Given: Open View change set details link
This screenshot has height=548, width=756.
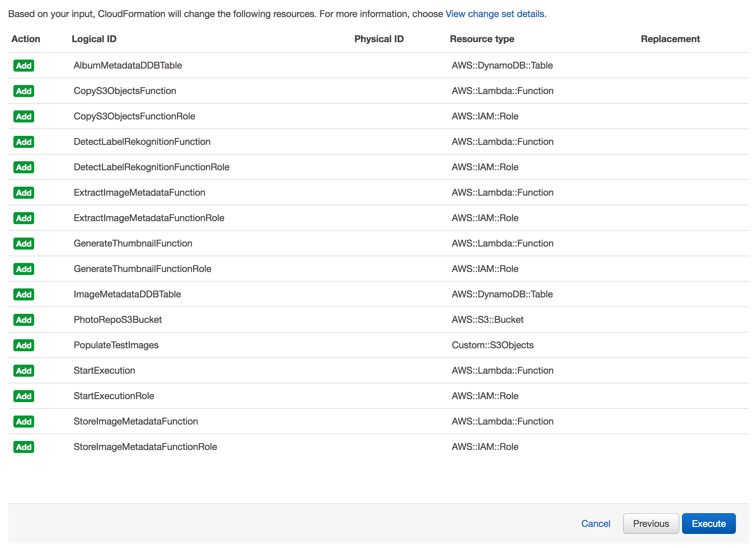Looking at the screenshot, I should [496, 14].
